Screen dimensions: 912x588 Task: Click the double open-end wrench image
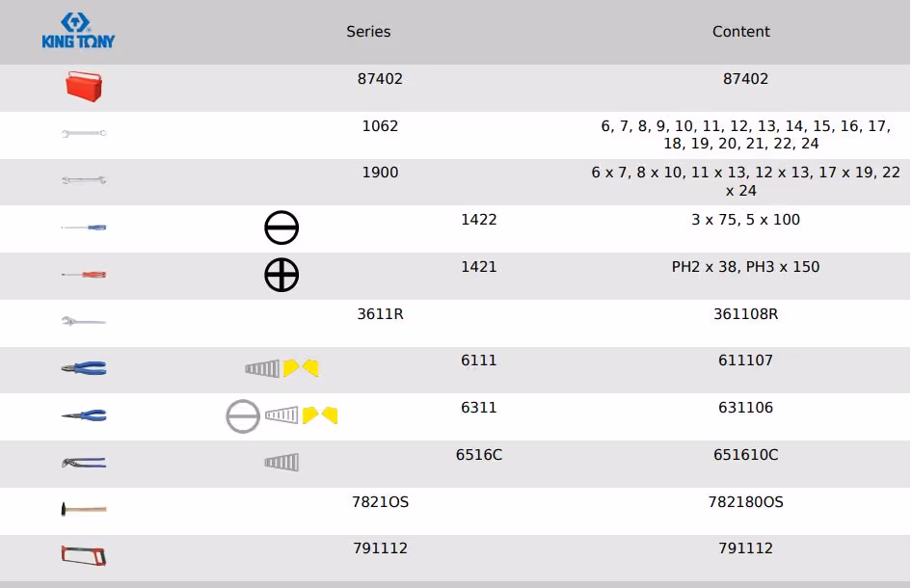84,180
